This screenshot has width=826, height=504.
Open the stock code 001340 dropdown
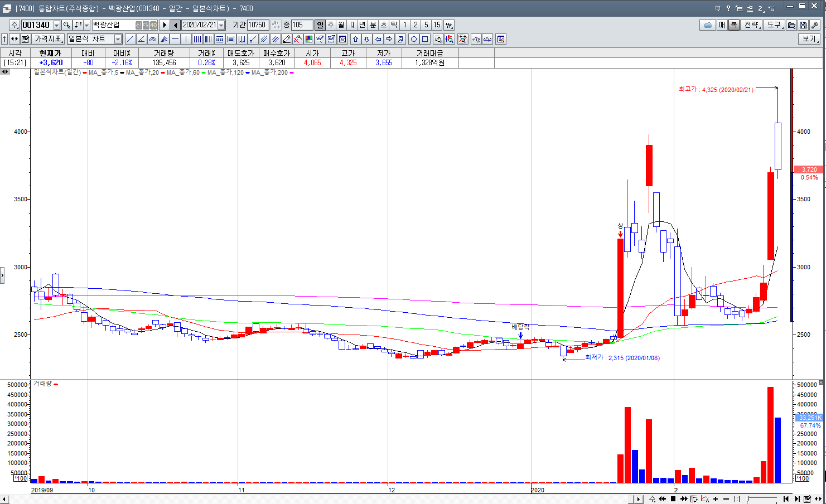tap(57, 25)
